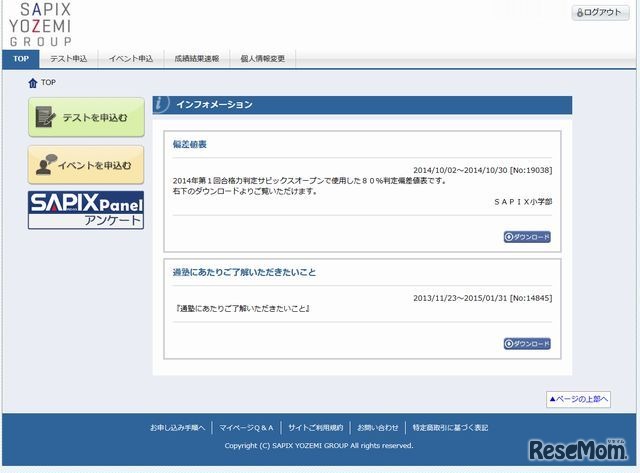Click the 偏差値表 heading

click(190, 144)
